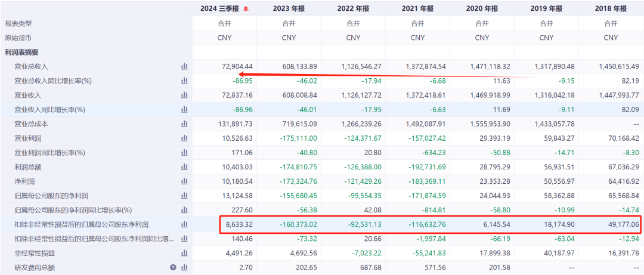Click the 营业收入同比增长率(%) row label

point(49,109)
